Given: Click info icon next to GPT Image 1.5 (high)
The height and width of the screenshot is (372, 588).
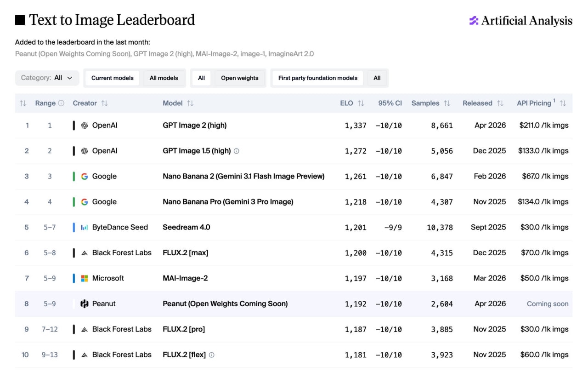Looking at the screenshot, I should click(237, 151).
